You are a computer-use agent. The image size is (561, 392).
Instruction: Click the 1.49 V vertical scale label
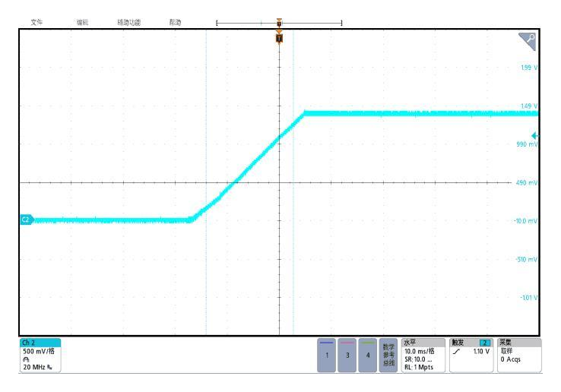pos(529,106)
